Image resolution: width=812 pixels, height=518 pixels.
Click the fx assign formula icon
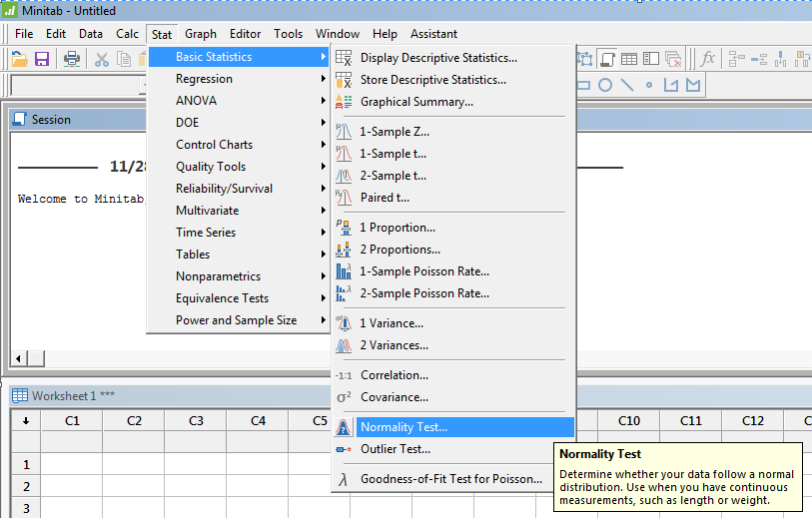pos(708,59)
